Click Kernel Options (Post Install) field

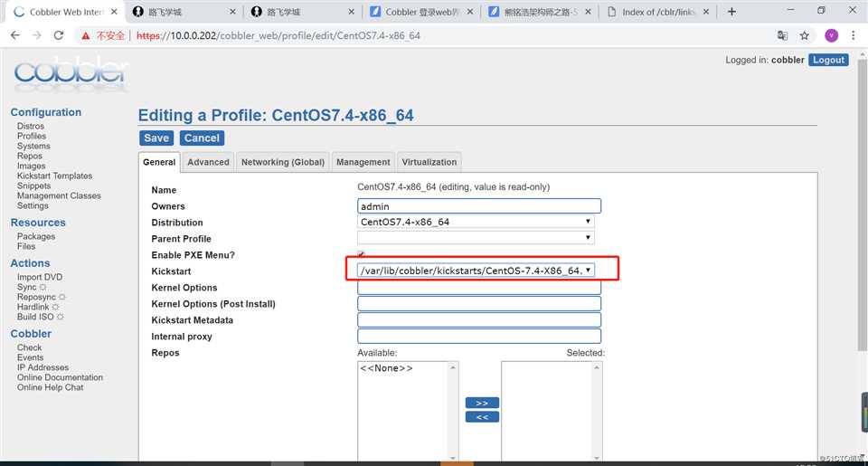[479, 304]
